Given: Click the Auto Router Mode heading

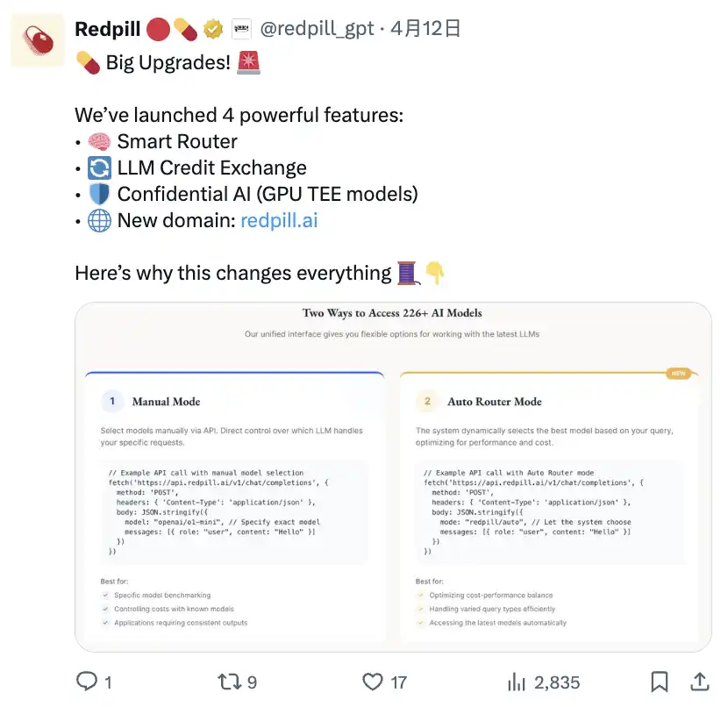Looking at the screenshot, I should pyautogui.click(x=494, y=402).
